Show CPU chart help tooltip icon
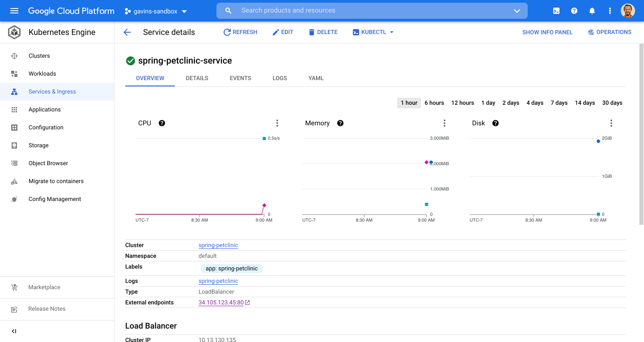Viewport: 644px width, 342px height. pos(162,123)
